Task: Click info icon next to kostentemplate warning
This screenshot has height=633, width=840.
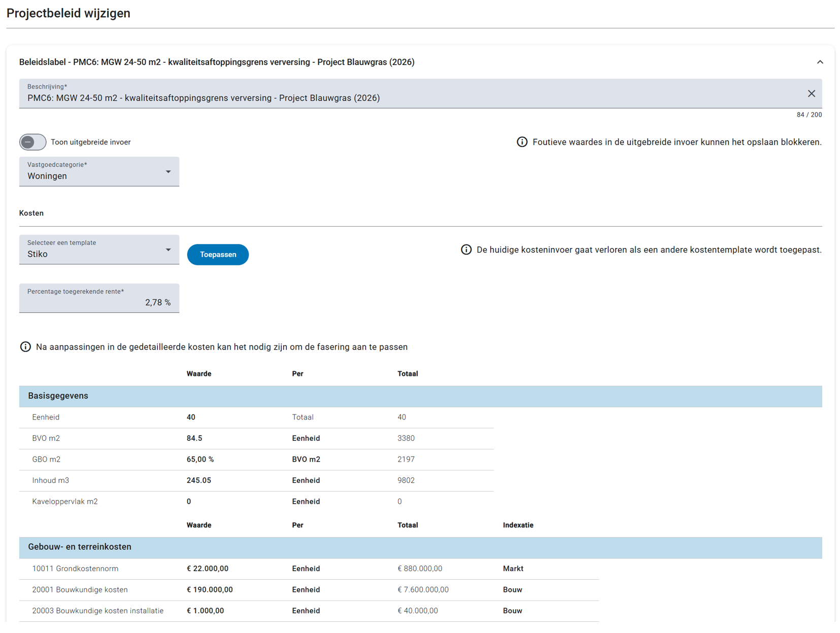Action: [466, 250]
